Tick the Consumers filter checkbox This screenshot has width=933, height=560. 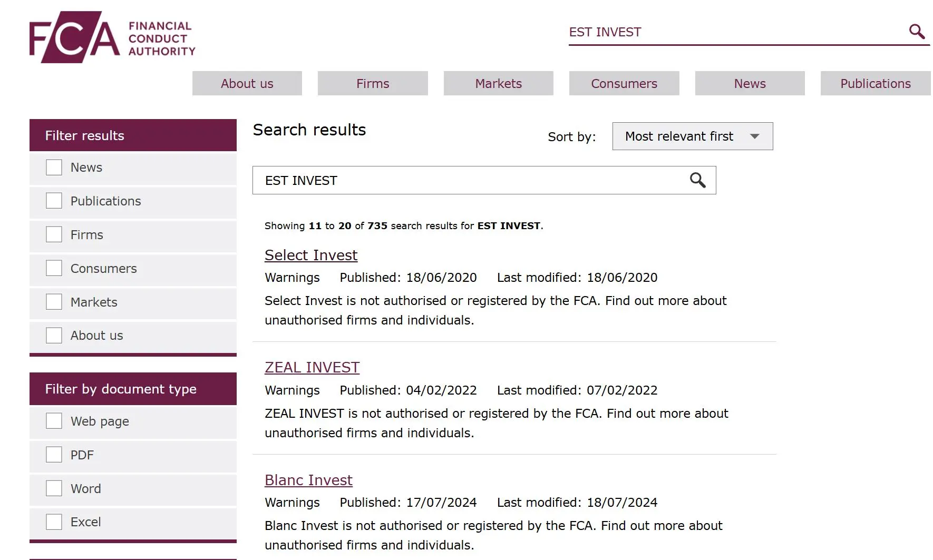click(54, 268)
